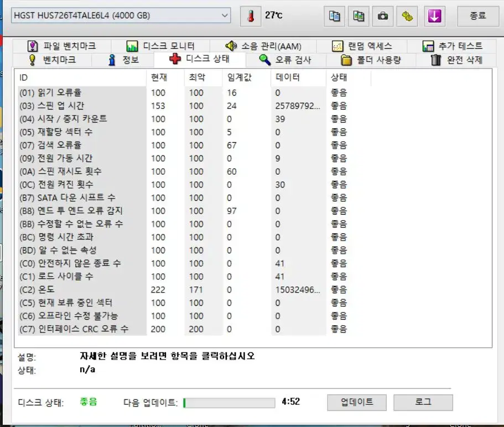
Task: Click the thermometer temperature icon
Action: pos(251,15)
